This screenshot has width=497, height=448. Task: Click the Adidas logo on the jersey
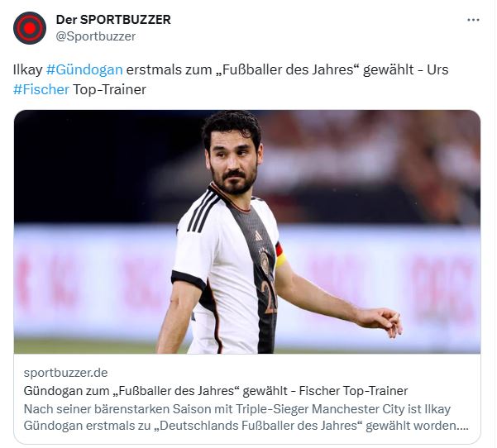click(x=258, y=236)
